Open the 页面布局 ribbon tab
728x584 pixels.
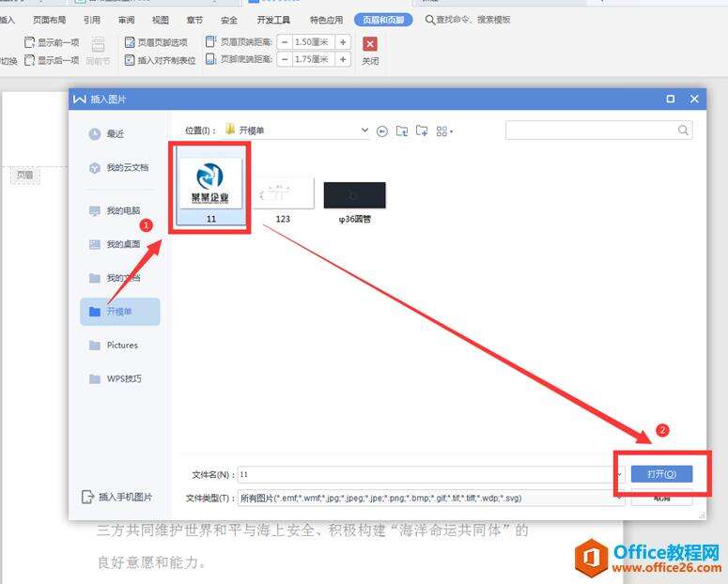click(49, 20)
